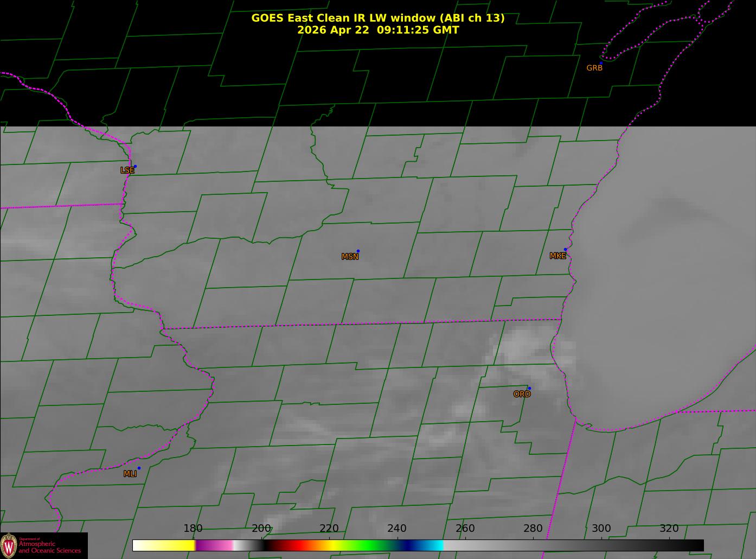This screenshot has width=756, height=559.
Task: Pick the magenta band on the color scale
Action: [x=214, y=545]
